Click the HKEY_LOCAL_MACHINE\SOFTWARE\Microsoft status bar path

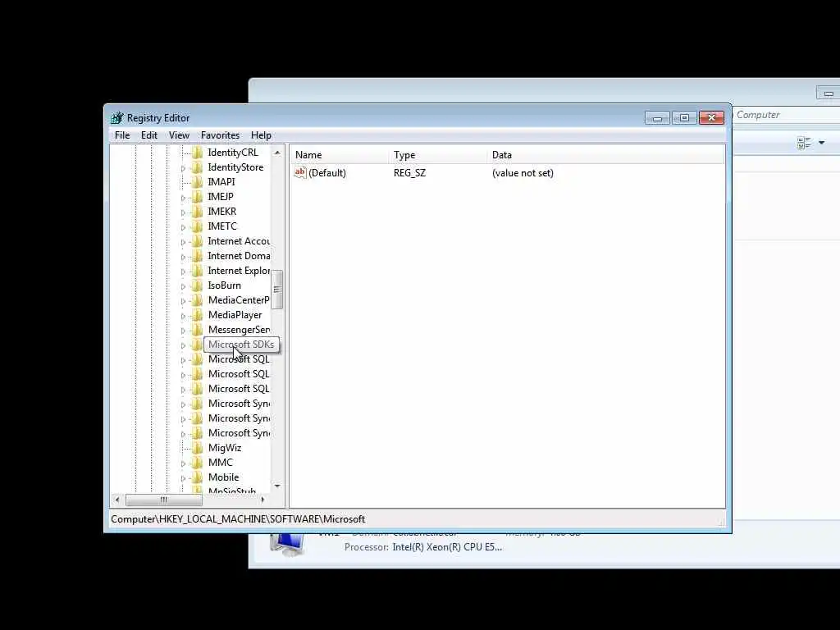pyautogui.click(x=238, y=519)
